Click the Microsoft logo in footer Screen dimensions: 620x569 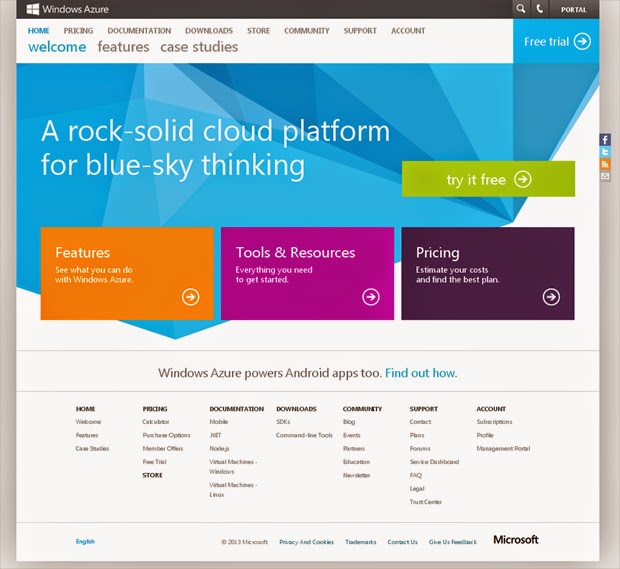click(516, 539)
